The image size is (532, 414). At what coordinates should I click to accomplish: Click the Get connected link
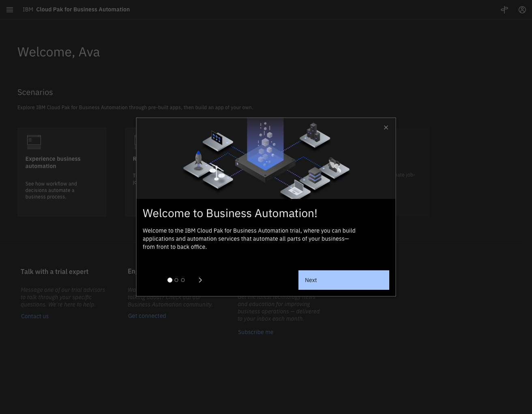147,316
